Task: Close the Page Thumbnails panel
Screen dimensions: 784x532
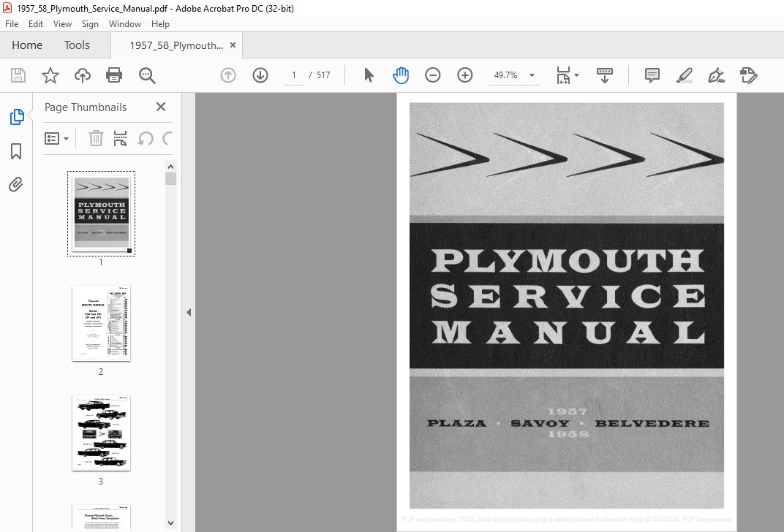Action: (160, 107)
